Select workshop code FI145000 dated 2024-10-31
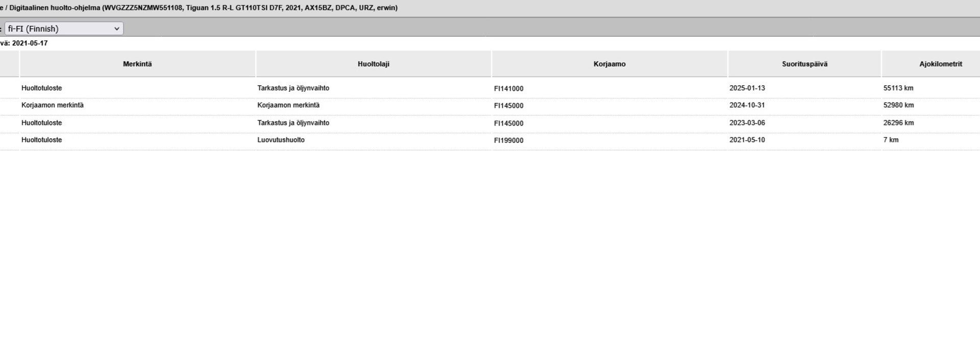Viewport: 980px width, 352px height. pyautogui.click(x=509, y=106)
